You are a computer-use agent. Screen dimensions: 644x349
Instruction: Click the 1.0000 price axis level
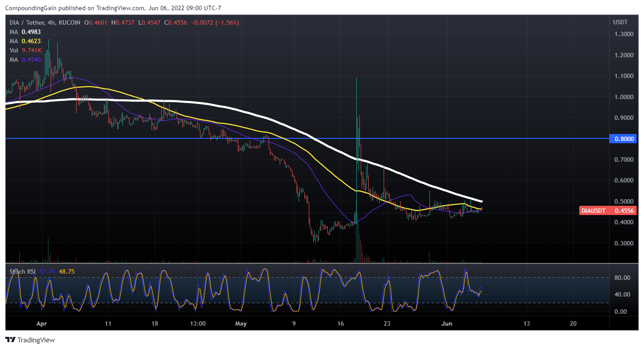tap(624, 97)
